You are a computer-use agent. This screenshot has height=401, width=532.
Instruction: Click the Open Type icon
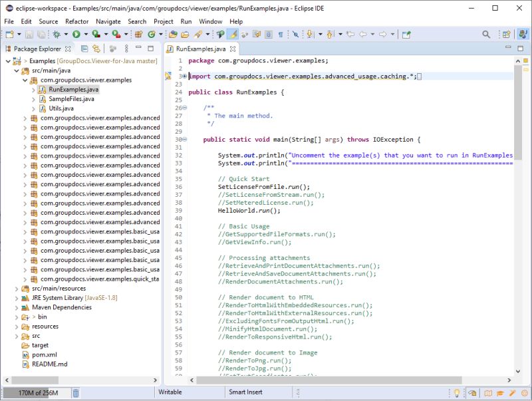point(173,35)
